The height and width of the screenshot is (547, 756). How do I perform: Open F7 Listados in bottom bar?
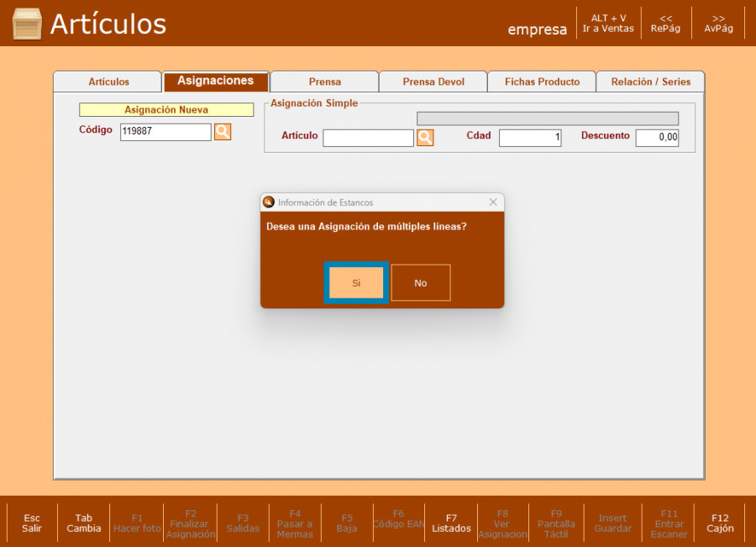point(452,523)
